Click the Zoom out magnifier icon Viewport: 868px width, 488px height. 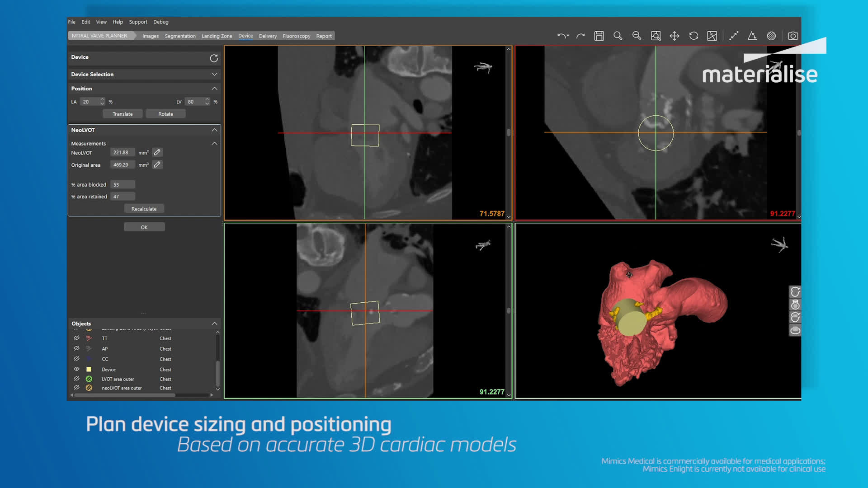[637, 36]
